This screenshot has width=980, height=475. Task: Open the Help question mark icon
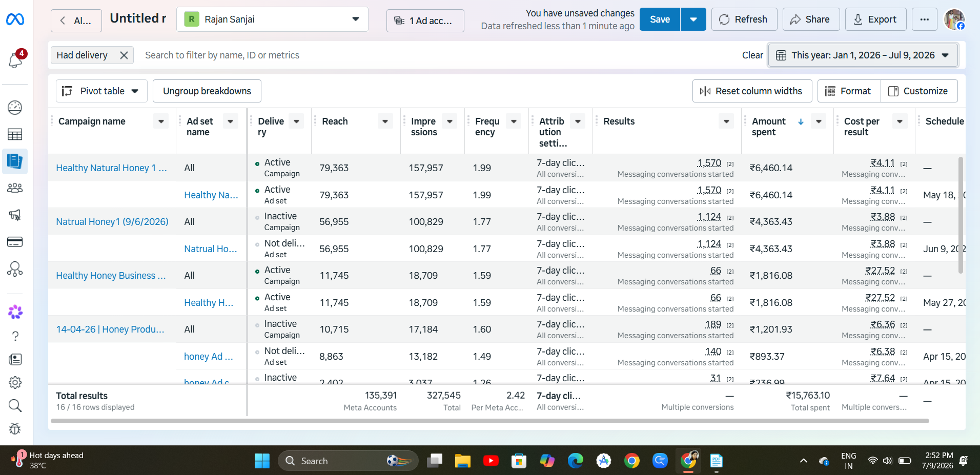[x=15, y=336]
